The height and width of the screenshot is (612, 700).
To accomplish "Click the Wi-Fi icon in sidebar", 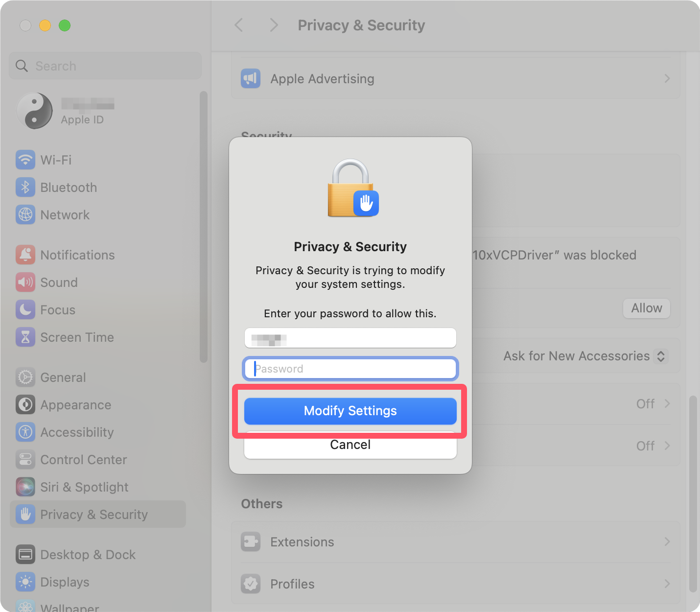I will [25, 160].
